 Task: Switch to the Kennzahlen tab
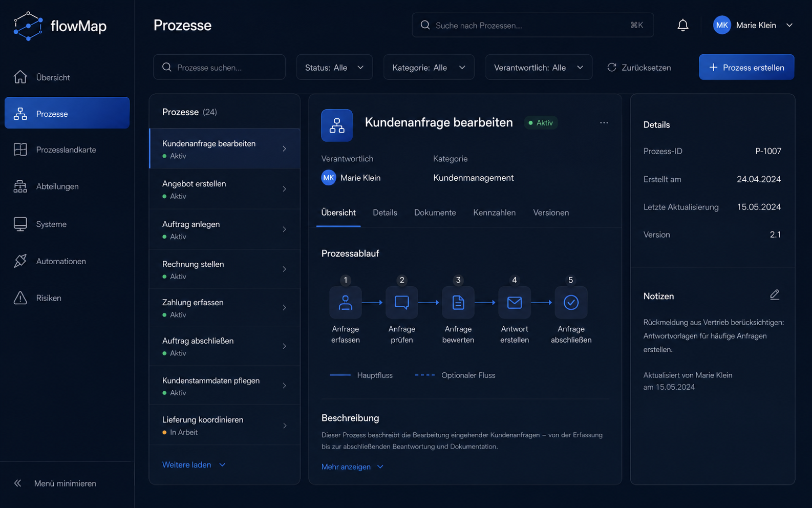(x=494, y=213)
